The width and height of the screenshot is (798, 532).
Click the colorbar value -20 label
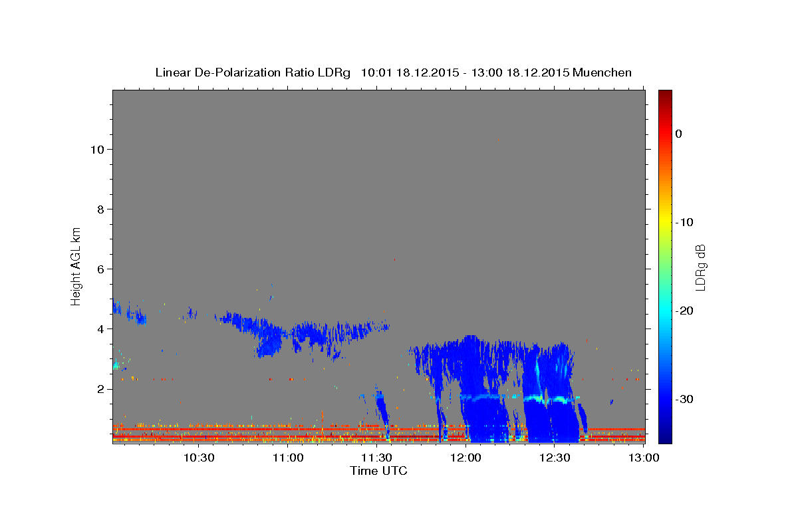(x=684, y=311)
